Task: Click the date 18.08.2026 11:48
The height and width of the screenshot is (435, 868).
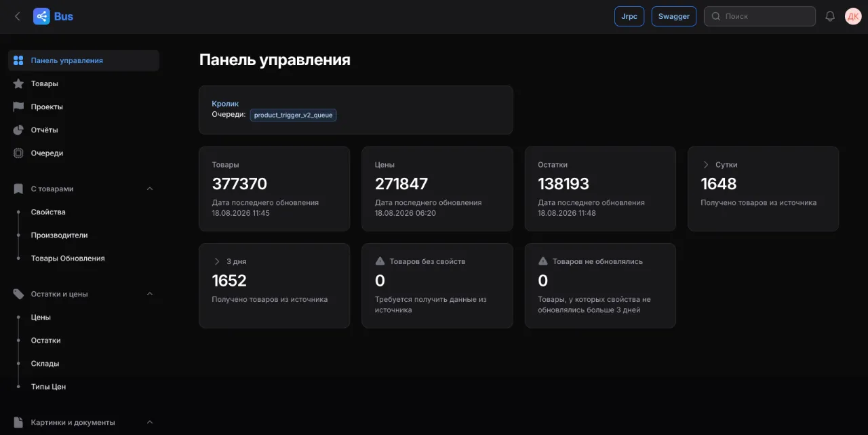Action: click(x=567, y=213)
